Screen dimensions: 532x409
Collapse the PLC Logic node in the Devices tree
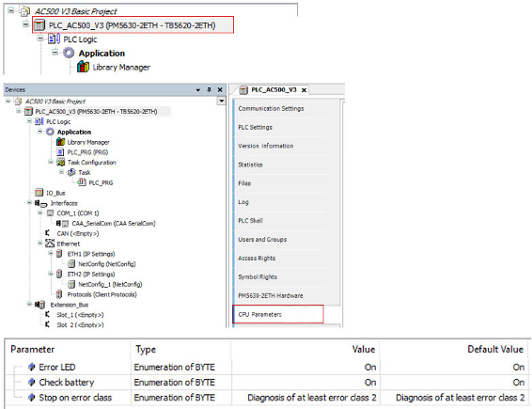coord(29,121)
